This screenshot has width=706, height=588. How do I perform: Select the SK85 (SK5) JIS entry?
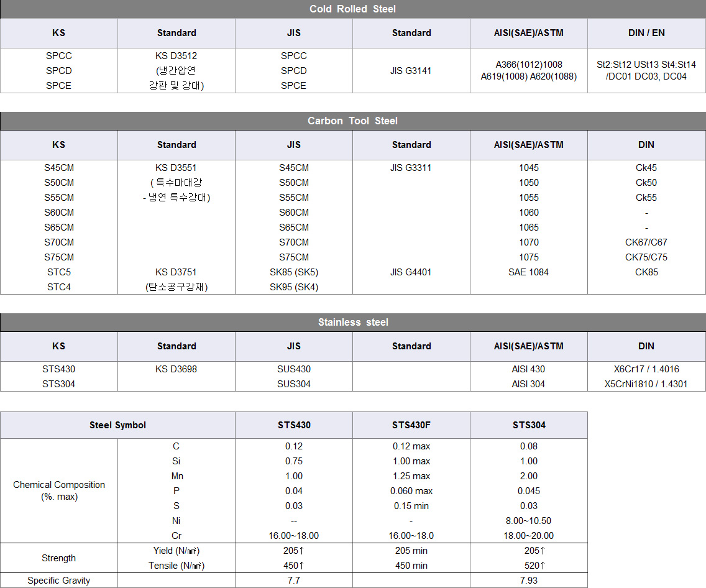[294, 272]
